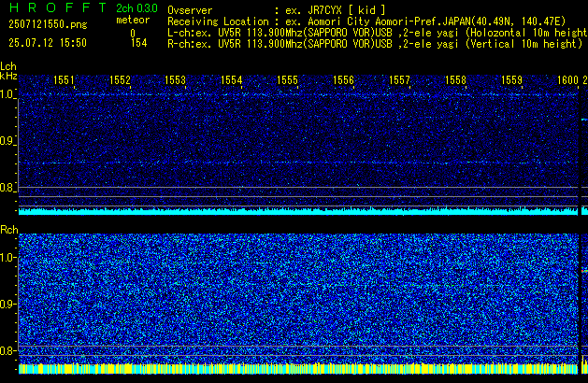The image size is (588, 383).
Task: Click the 1556 time marker
Action: coord(343,80)
